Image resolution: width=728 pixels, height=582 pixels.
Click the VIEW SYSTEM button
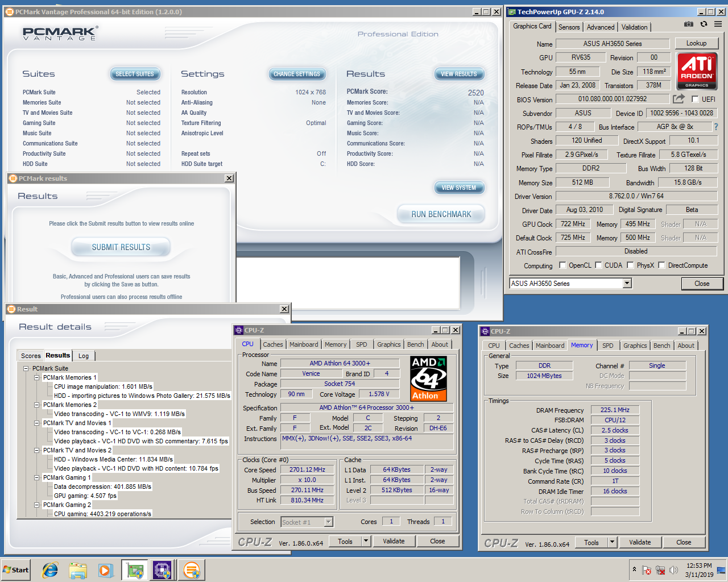click(459, 188)
